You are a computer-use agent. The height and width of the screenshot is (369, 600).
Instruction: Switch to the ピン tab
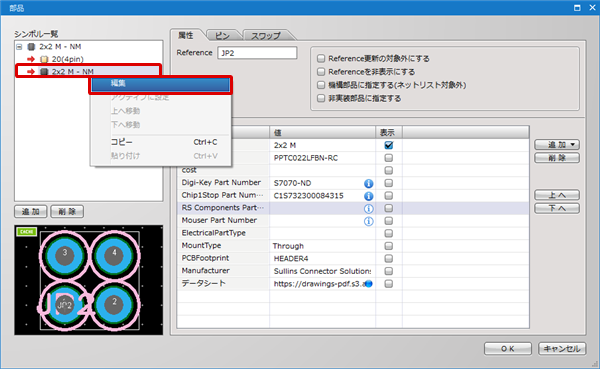(222, 36)
